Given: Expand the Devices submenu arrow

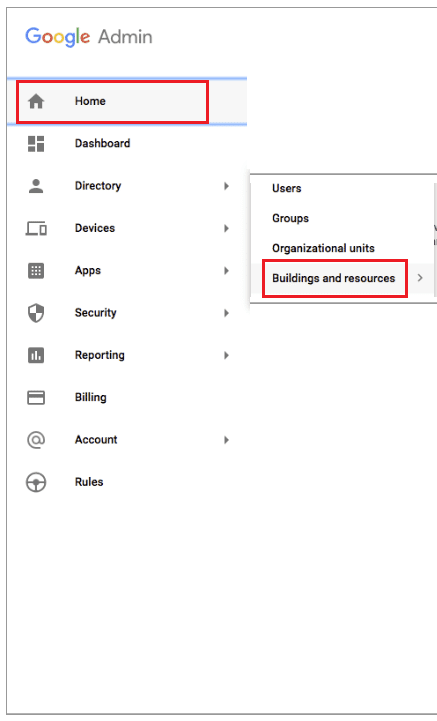Looking at the screenshot, I should click(226, 228).
